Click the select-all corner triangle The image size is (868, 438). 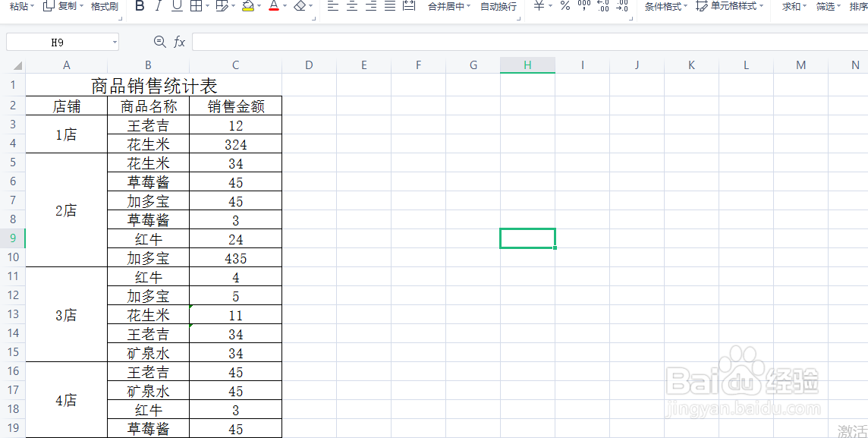[x=17, y=66]
